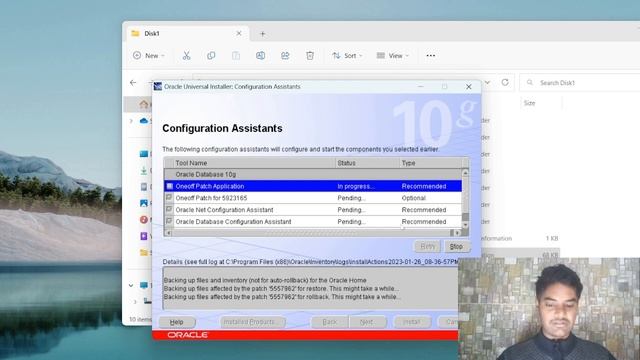Click the Install button
This screenshot has height=360, width=640.
tap(412, 322)
